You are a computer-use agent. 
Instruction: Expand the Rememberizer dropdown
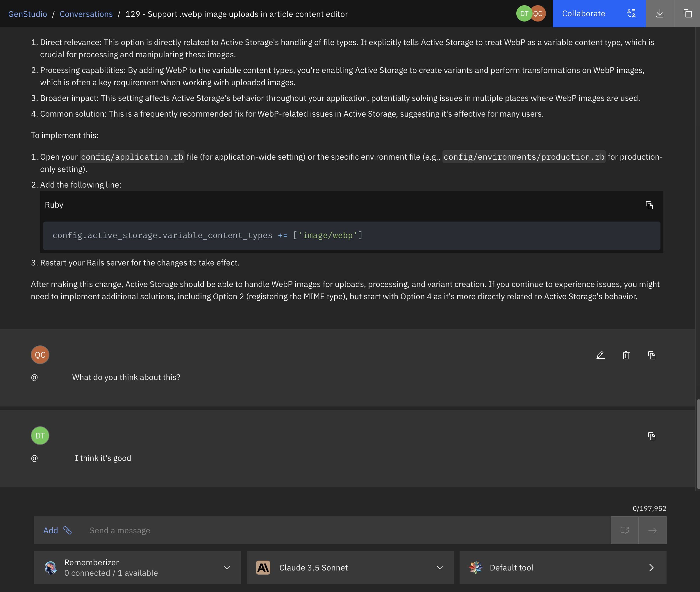point(227,568)
